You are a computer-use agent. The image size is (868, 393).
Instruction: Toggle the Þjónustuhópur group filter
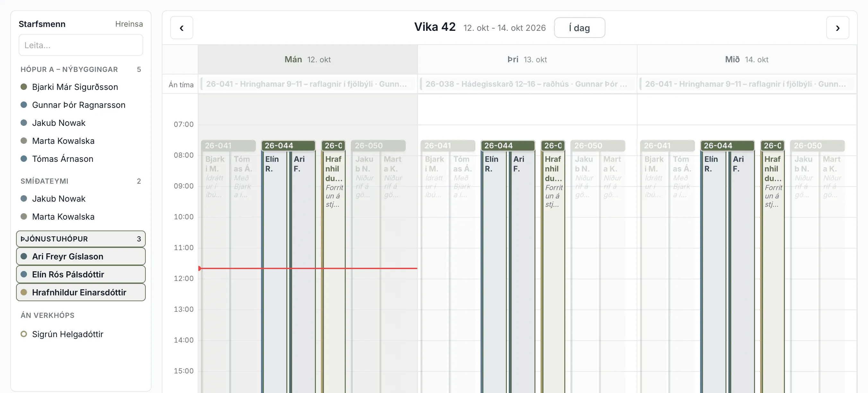81,239
